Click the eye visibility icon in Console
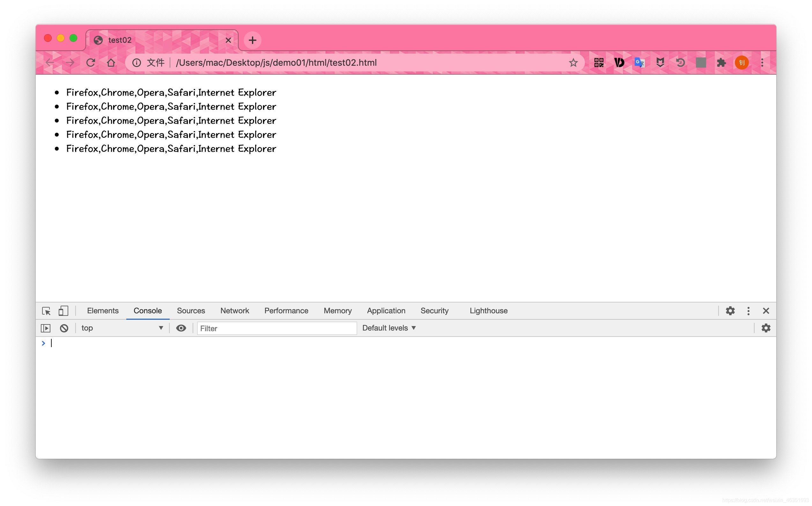 pyautogui.click(x=181, y=327)
